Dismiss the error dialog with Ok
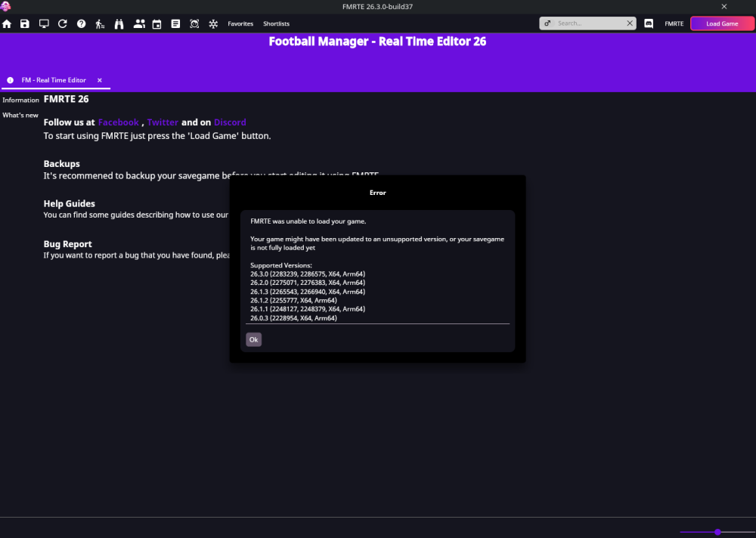756x538 pixels. click(253, 339)
